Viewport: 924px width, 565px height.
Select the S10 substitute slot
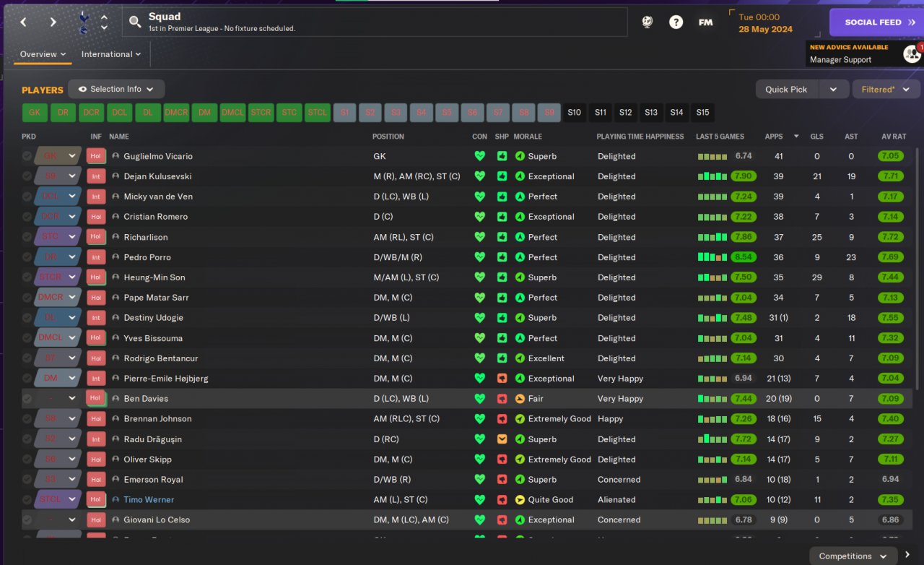click(574, 113)
